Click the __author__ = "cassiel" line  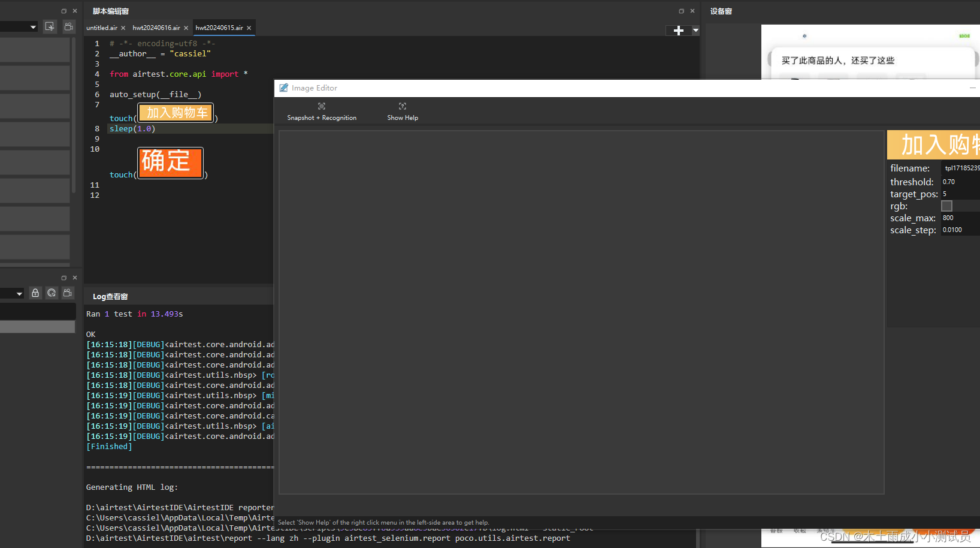[160, 54]
